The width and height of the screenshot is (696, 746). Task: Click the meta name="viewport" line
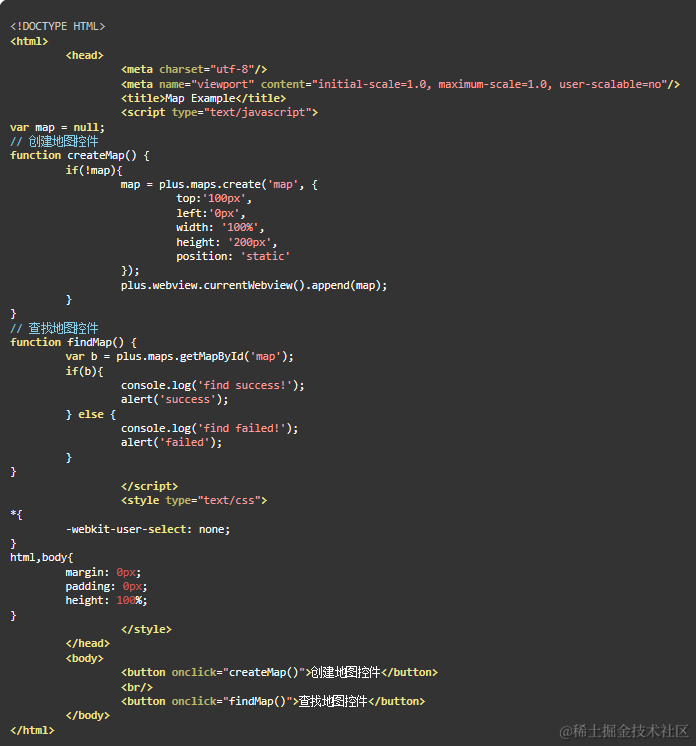[401, 84]
